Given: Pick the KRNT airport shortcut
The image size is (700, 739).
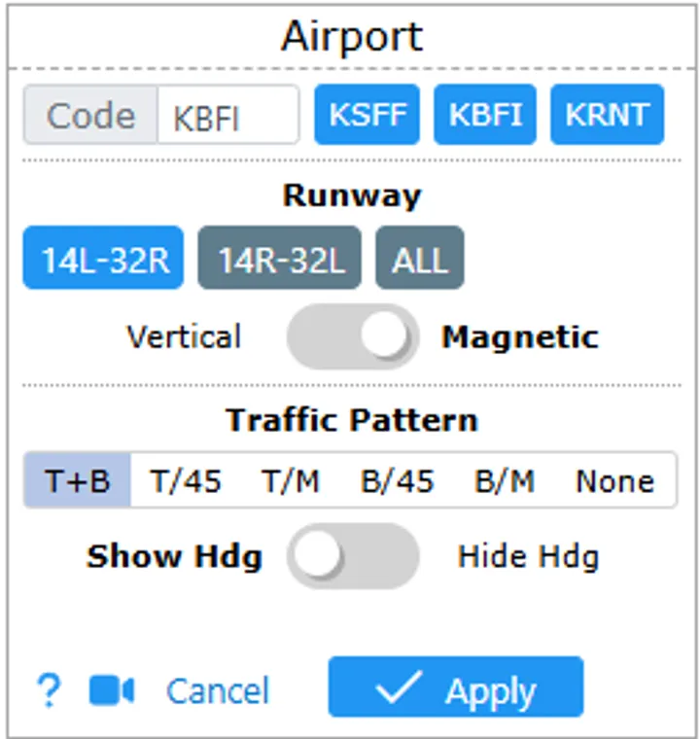Looking at the screenshot, I should tap(608, 116).
